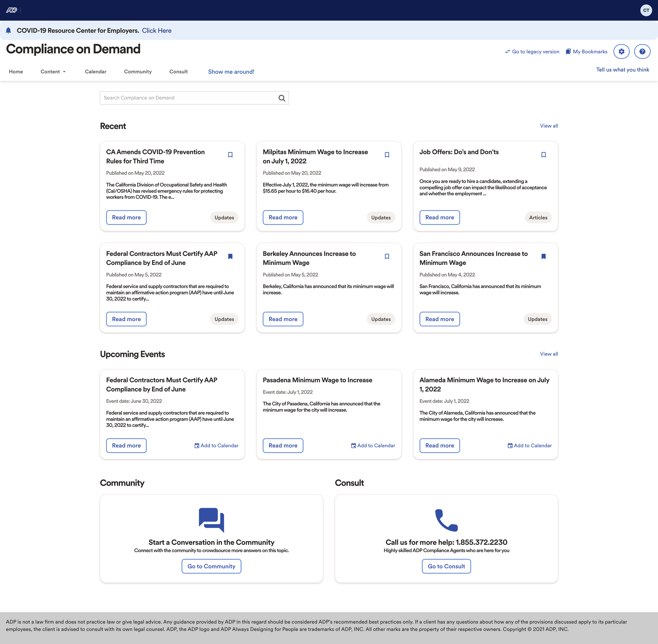Click the Community chat bubbles icon
658x644 pixels.
pos(211,519)
